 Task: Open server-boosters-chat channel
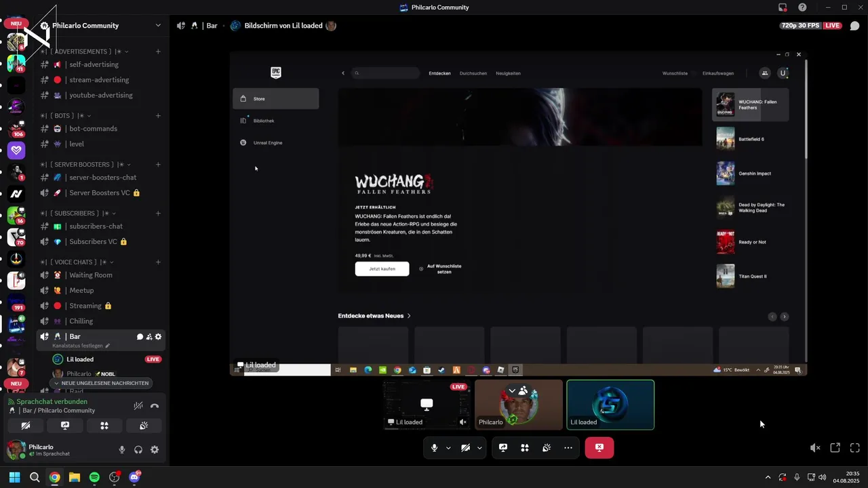click(x=101, y=178)
